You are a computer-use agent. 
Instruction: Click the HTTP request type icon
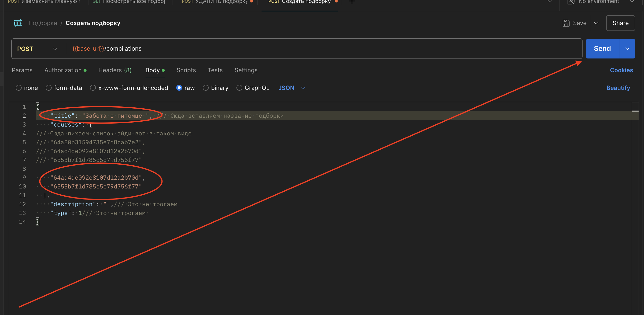tap(18, 23)
